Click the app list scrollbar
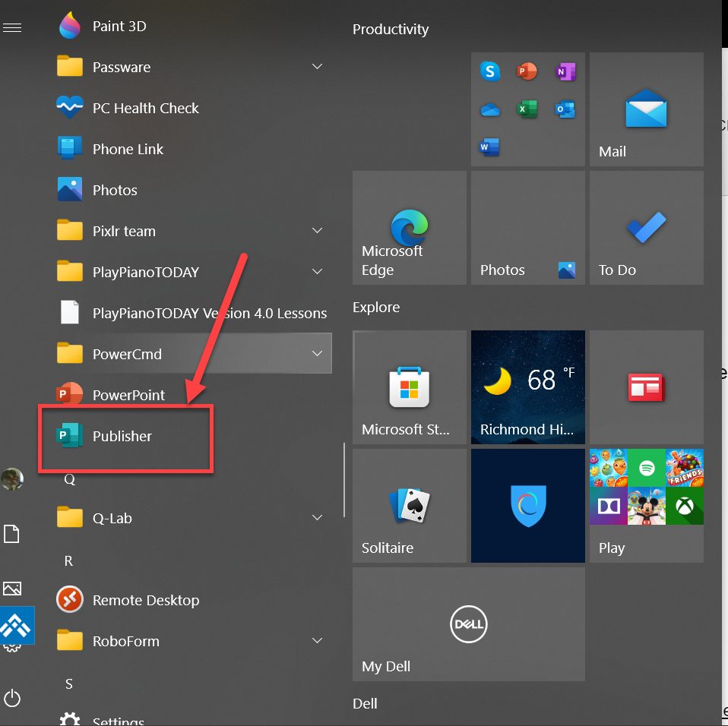The image size is (728, 726). (344, 480)
